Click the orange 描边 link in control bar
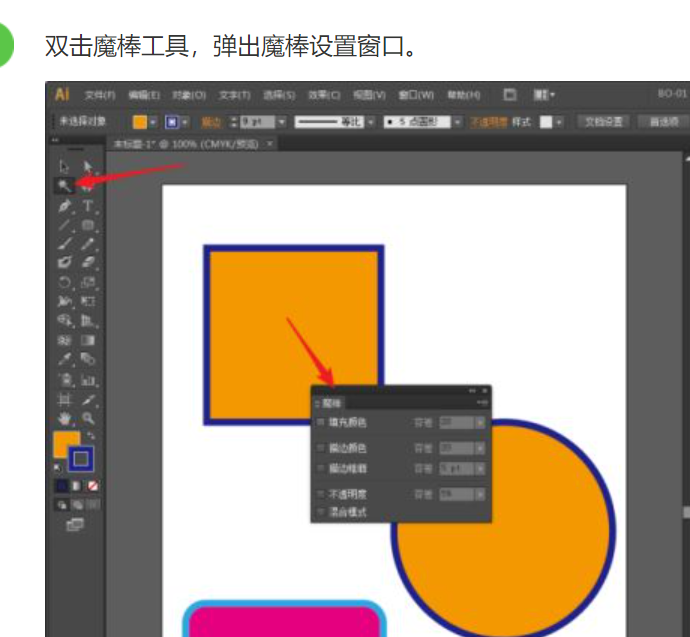690x637 pixels. [x=211, y=122]
